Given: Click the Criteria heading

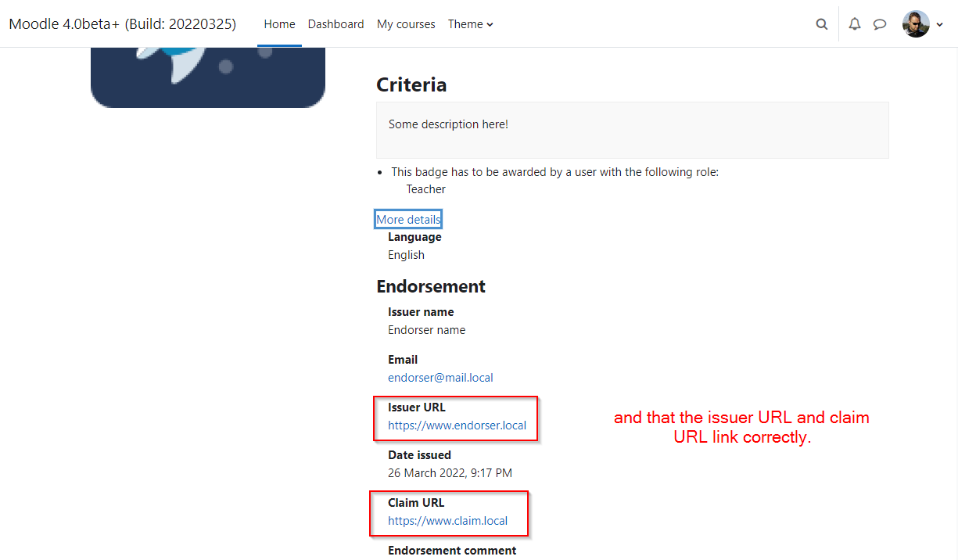Looking at the screenshot, I should click(x=411, y=84).
